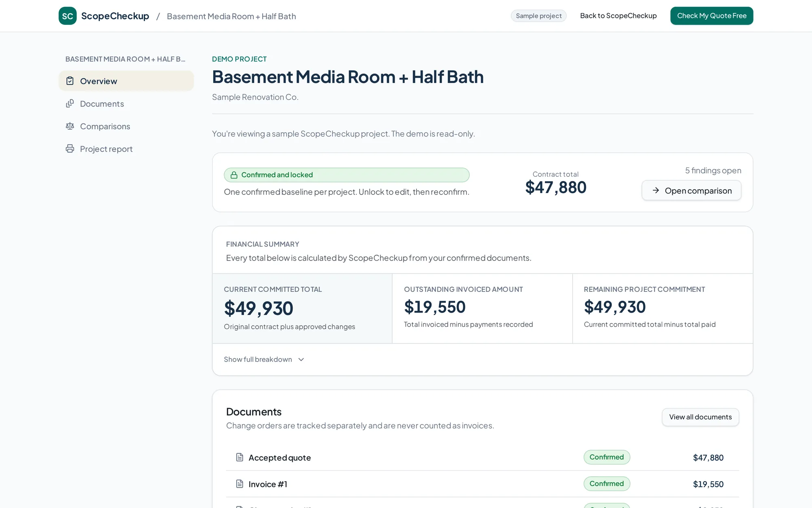
Task: Go to Comparisons in the sidebar
Action: (126, 126)
